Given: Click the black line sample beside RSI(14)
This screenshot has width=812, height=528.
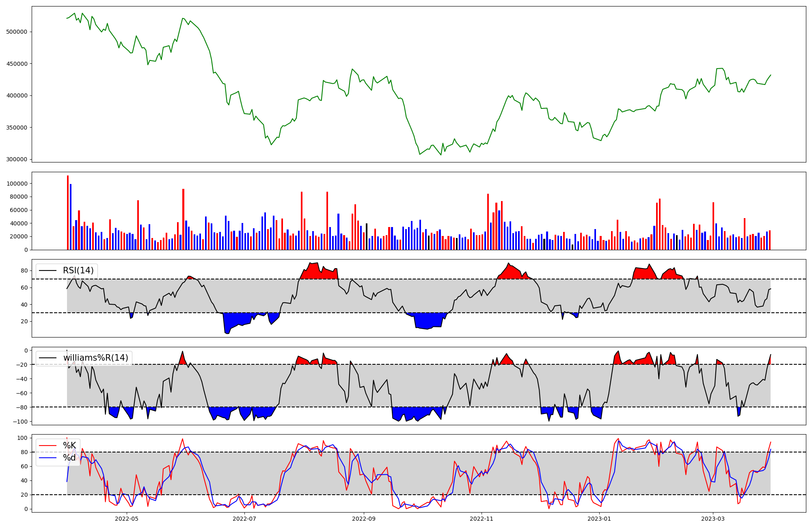Looking at the screenshot, I should (x=48, y=271).
